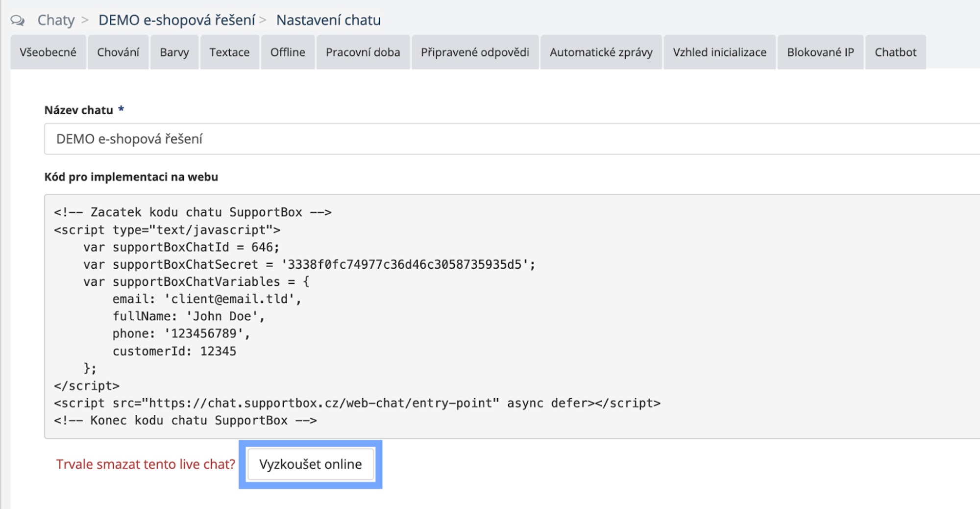This screenshot has width=980, height=509.
Task: Switch to the Všeobecné tab
Action: [48, 52]
